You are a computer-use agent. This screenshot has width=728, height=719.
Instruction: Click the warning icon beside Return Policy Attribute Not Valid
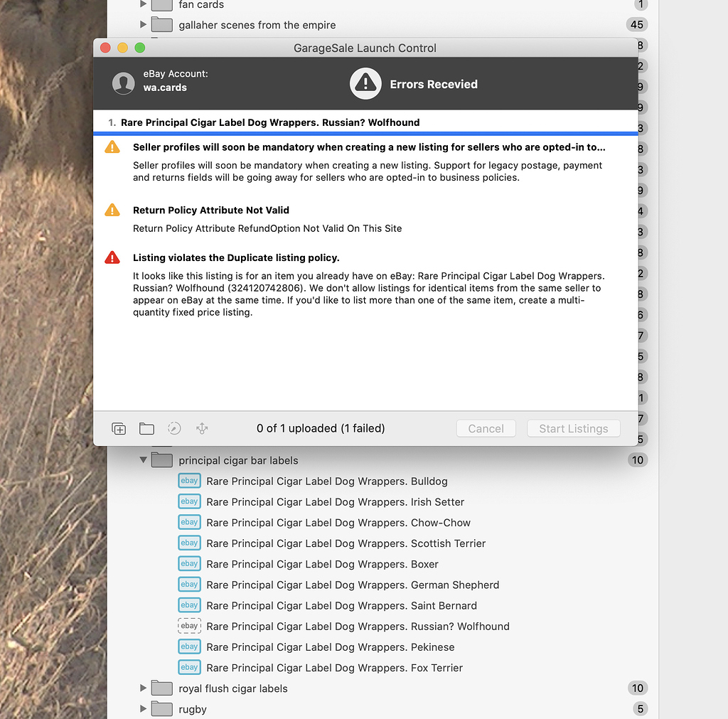point(112,210)
